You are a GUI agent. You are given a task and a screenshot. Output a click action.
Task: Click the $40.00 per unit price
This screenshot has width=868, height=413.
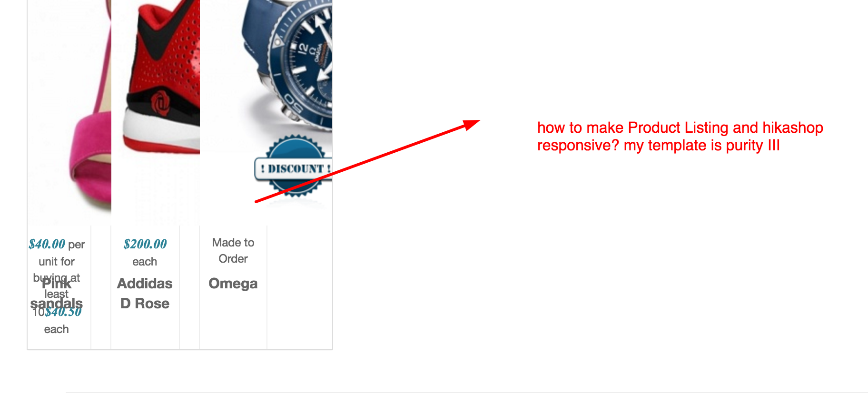[57, 253]
